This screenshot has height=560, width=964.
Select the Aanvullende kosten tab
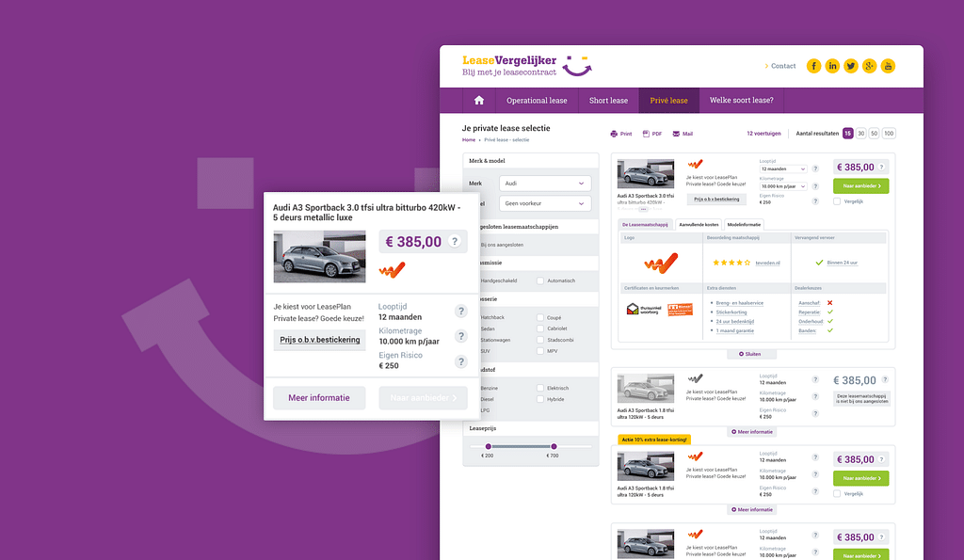click(x=699, y=224)
